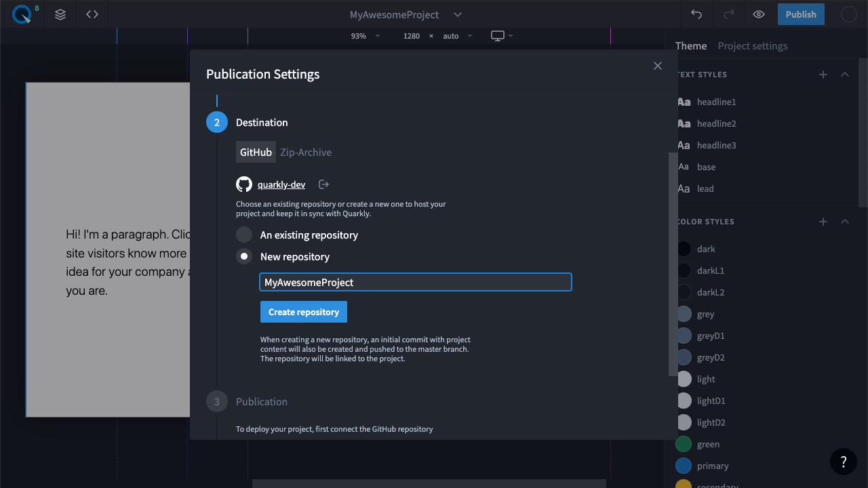Click the repository name input field
The height and width of the screenshot is (488, 868).
415,282
